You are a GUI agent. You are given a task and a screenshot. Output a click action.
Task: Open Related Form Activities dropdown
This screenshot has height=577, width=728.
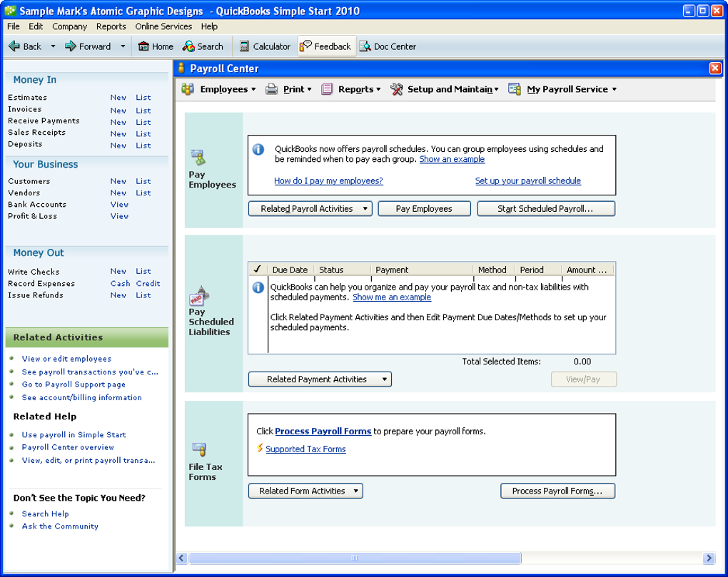305,491
